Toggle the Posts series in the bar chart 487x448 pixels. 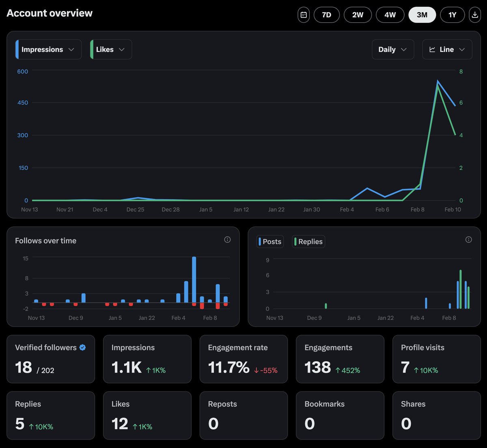[x=269, y=241]
